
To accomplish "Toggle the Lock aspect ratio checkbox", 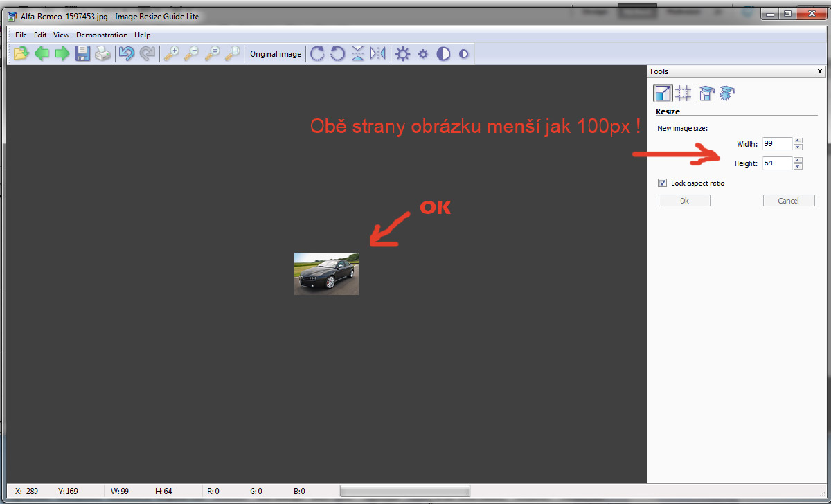I will 663,183.
